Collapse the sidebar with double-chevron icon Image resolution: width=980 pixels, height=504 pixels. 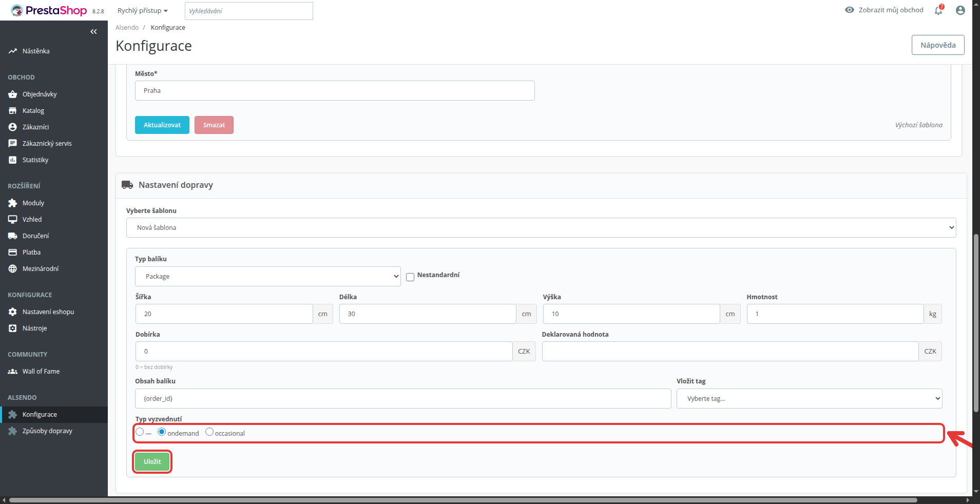click(93, 32)
